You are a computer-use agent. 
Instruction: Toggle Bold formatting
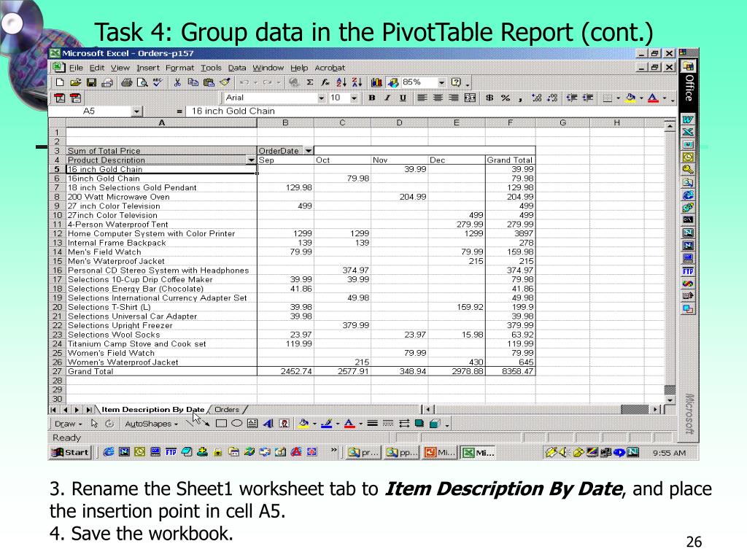coord(372,98)
